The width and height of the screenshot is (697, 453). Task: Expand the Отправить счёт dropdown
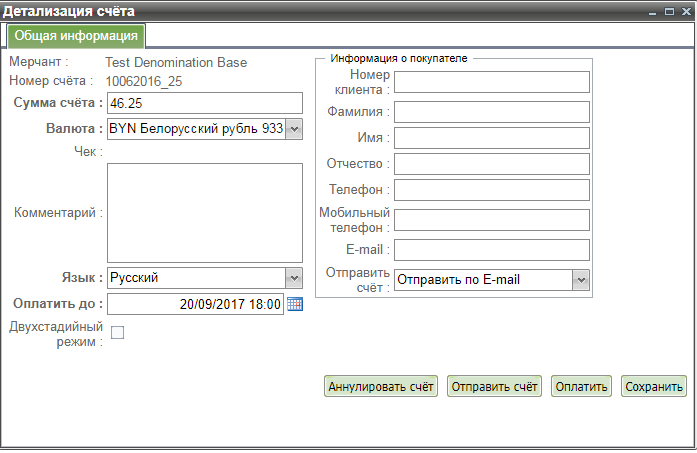(x=580, y=280)
